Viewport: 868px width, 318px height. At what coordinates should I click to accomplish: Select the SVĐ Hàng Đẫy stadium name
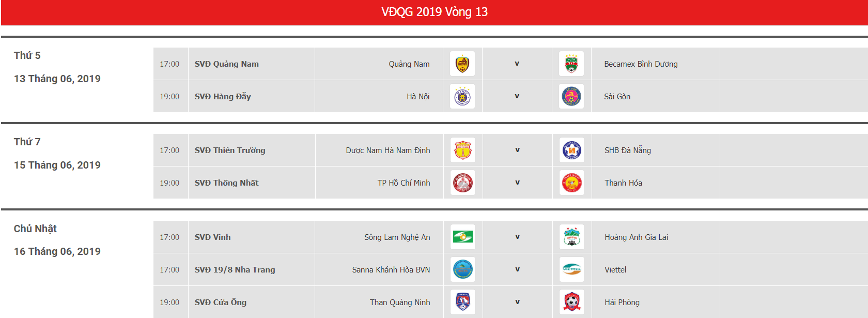(223, 97)
